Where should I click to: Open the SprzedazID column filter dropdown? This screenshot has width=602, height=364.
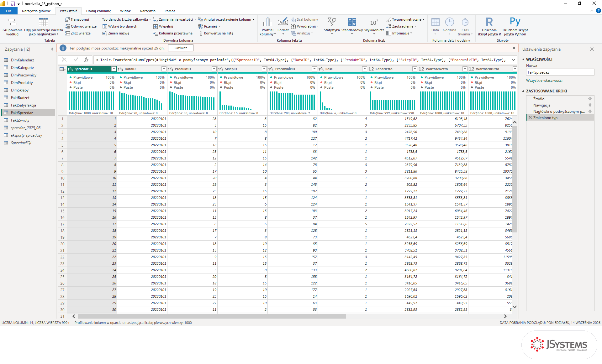coord(114,69)
